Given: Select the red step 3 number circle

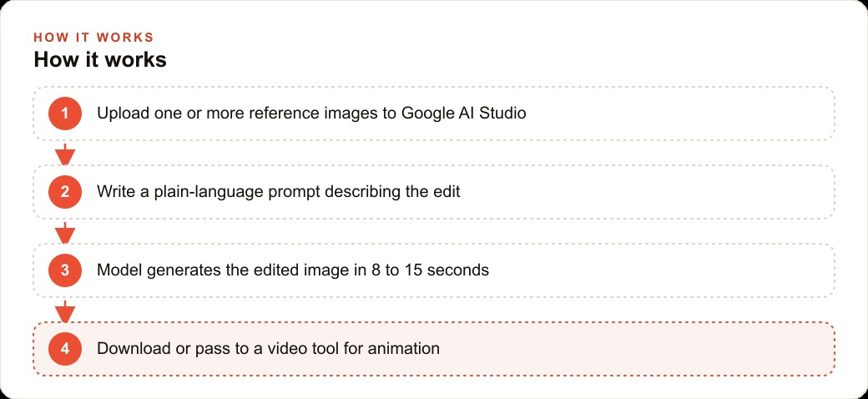Looking at the screenshot, I should coord(65,270).
